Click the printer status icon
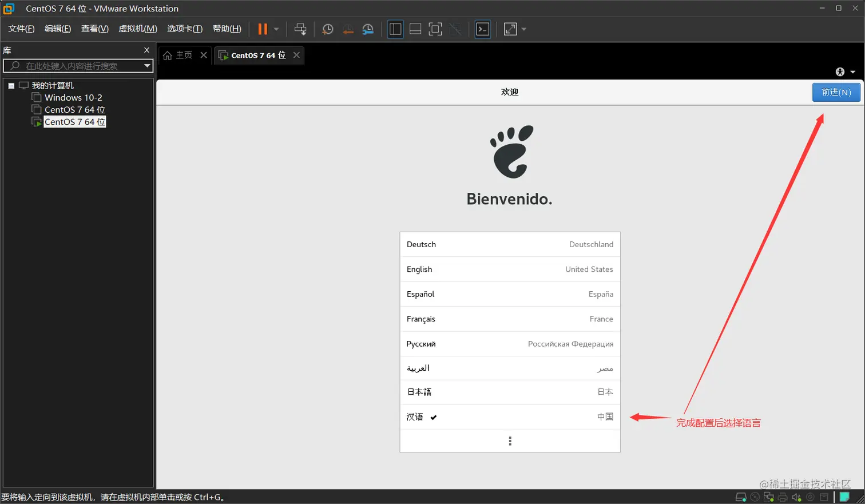Image resolution: width=865 pixels, height=504 pixels. pos(783,497)
